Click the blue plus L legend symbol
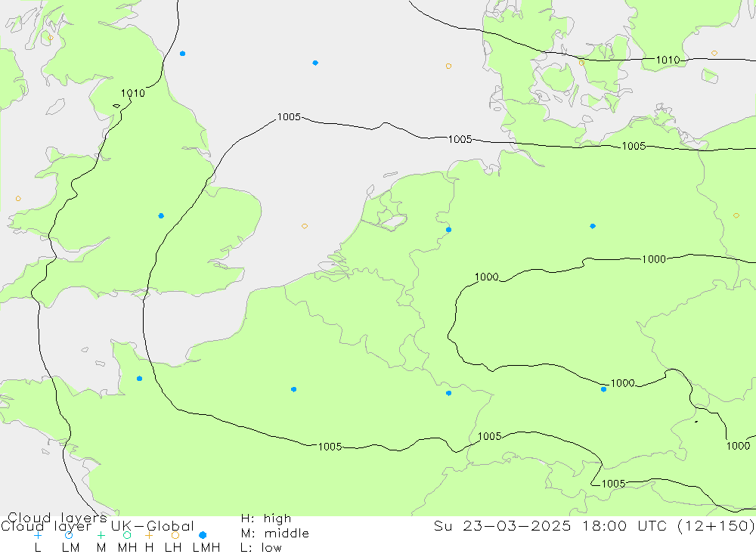 pos(38,535)
